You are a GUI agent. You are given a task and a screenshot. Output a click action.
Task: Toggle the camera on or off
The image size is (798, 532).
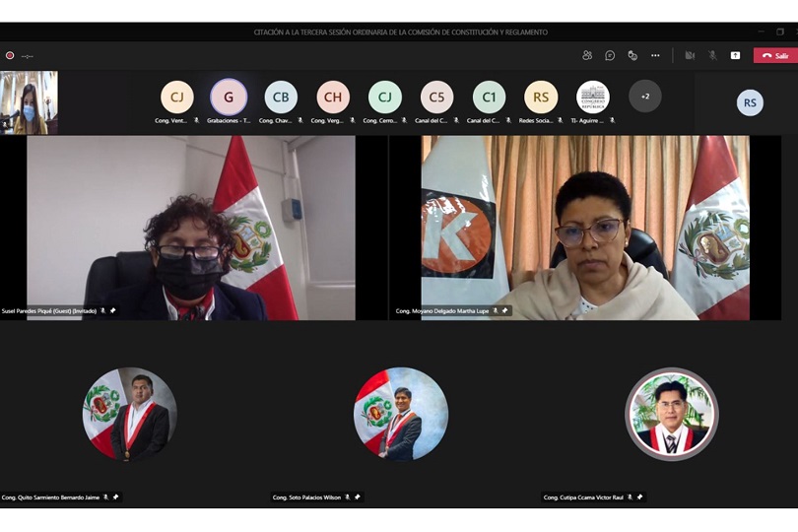pyautogui.click(x=690, y=55)
